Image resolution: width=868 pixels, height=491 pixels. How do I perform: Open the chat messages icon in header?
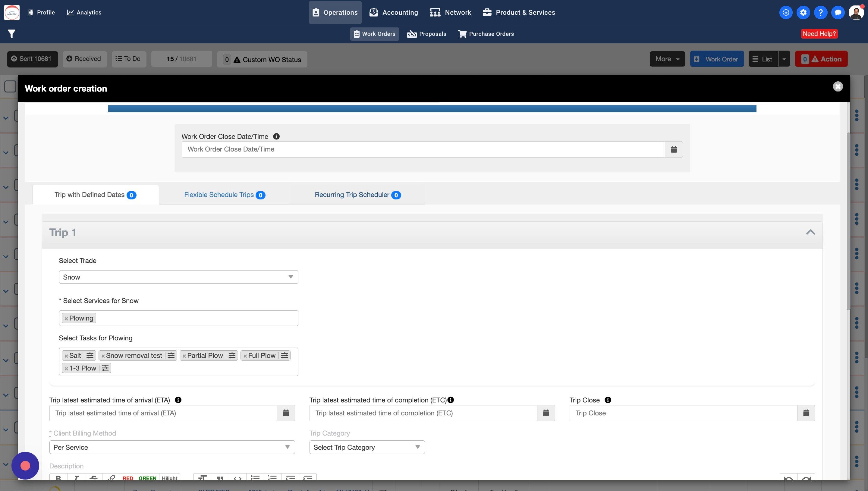point(838,12)
